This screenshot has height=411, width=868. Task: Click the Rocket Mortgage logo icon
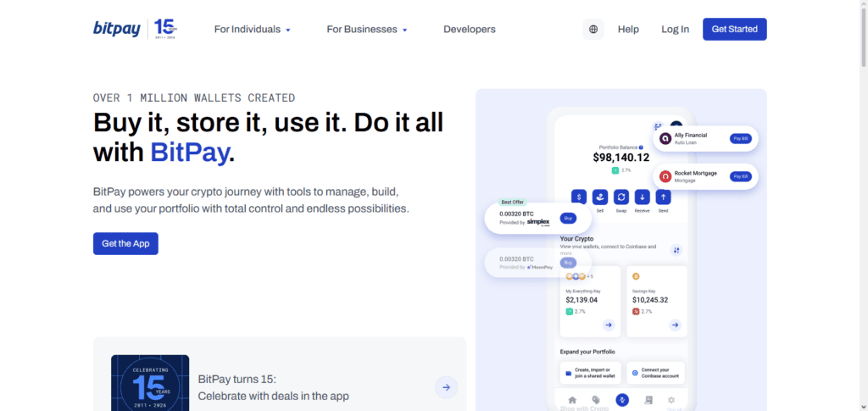(665, 176)
